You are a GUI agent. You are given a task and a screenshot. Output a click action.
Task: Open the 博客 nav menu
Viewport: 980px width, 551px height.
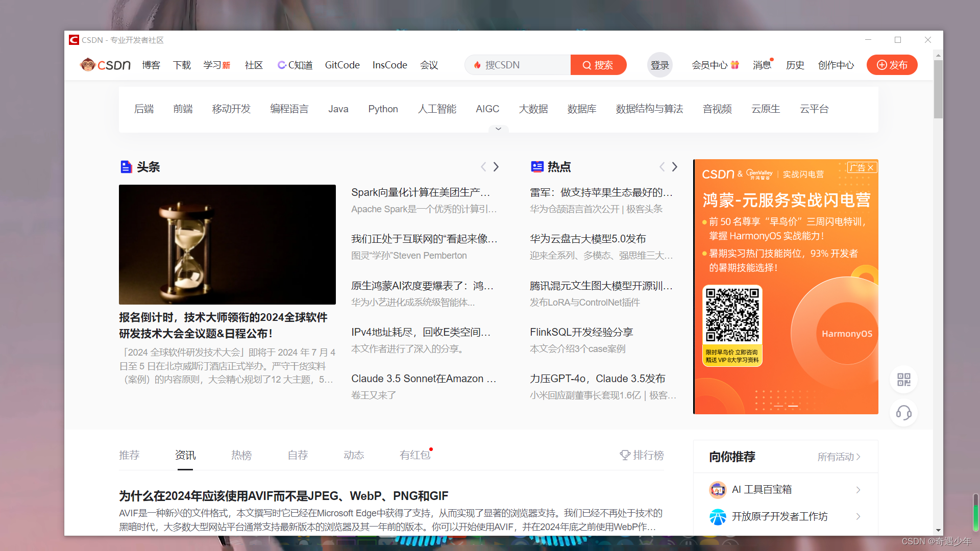tap(151, 65)
